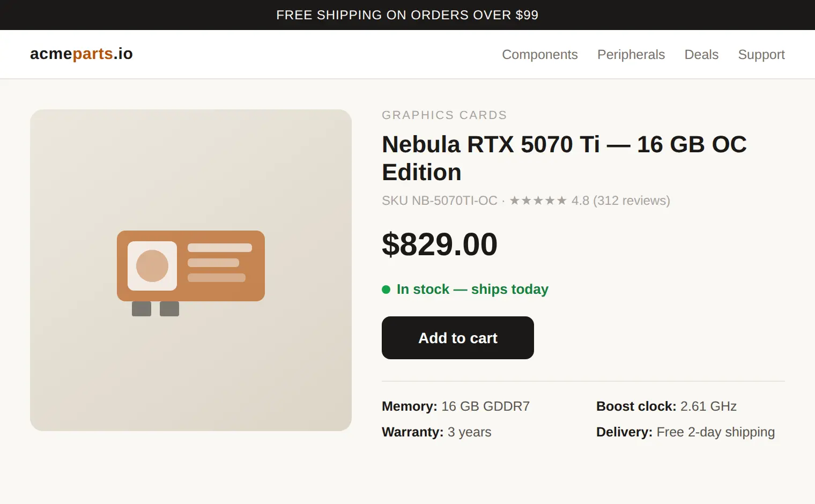
Task: Click the acmeparts.io logo
Action: pyautogui.click(x=81, y=54)
